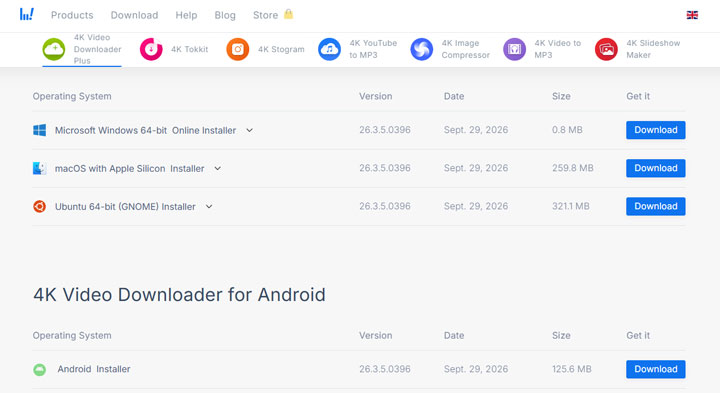The image size is (720, 393).
Task: Click the purple 4K Video to MP3 icon
Action: tap(514, 49)
